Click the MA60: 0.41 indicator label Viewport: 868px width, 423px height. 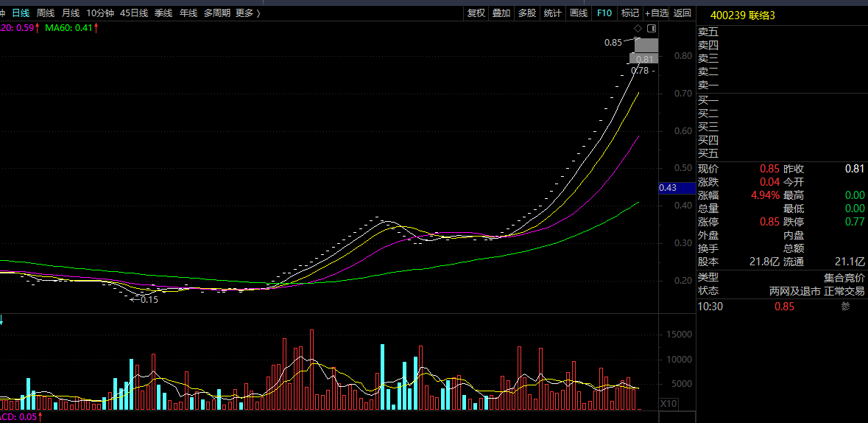coord(72,27)
